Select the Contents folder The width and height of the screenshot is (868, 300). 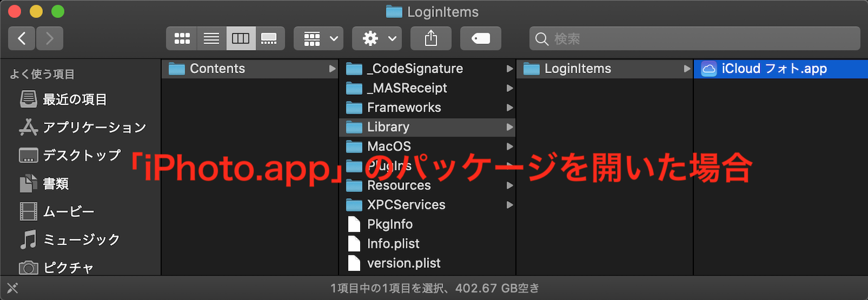point(250,69)
